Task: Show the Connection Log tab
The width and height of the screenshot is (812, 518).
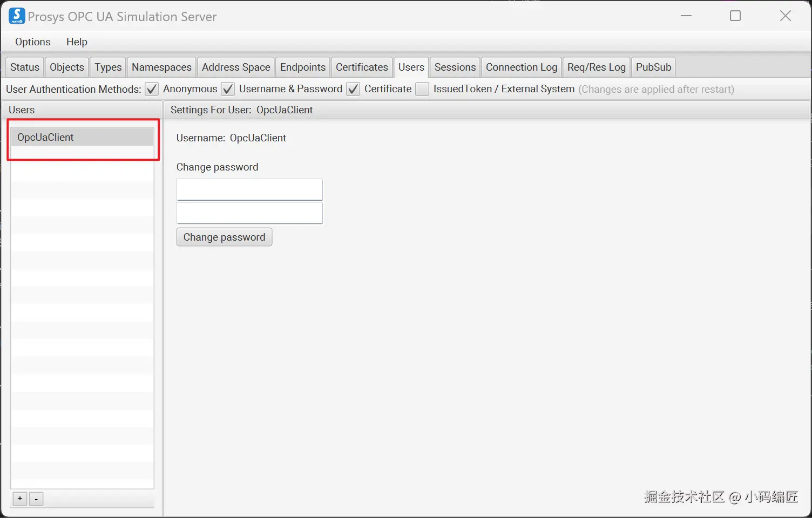Action: [x=522, y=67]
